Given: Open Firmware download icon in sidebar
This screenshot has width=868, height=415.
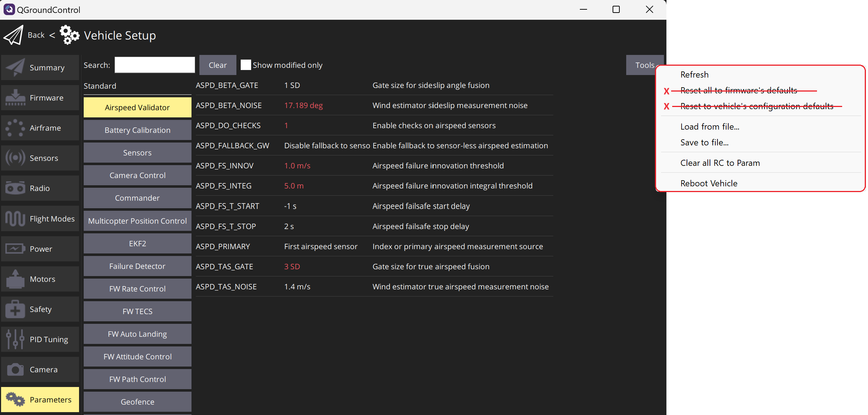Looking at the screenshot, I should pyautogui.click(x=15, y=98).
